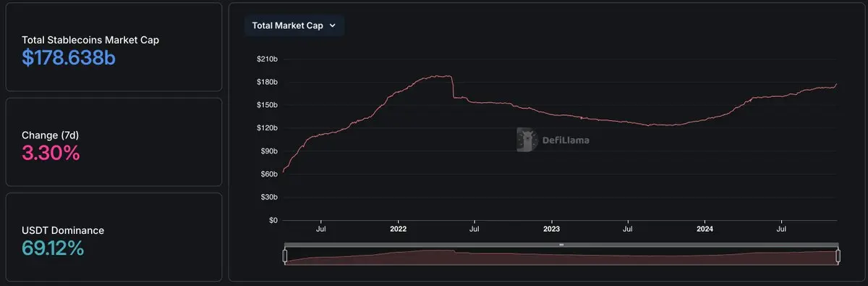Image resolution: width=868 pixels, height=286 pixels.
Task: Click the 2022 label on the time axis
Action: [398, 230]
